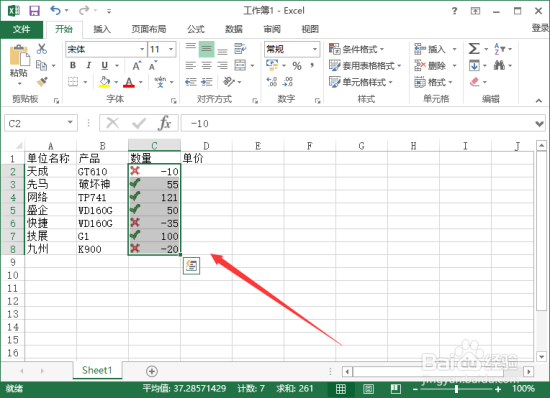The height and width of the screenshot is (398, 550).
Task: Click the zoom slider handle
Action: pyautogui.click(x=456, y=389)
